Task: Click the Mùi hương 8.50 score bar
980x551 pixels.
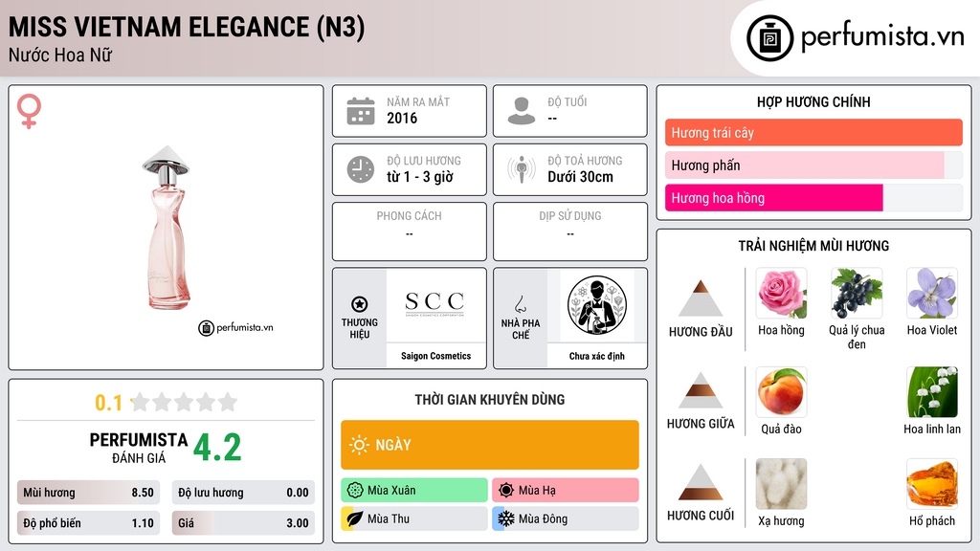Action: tap(88, 493)
